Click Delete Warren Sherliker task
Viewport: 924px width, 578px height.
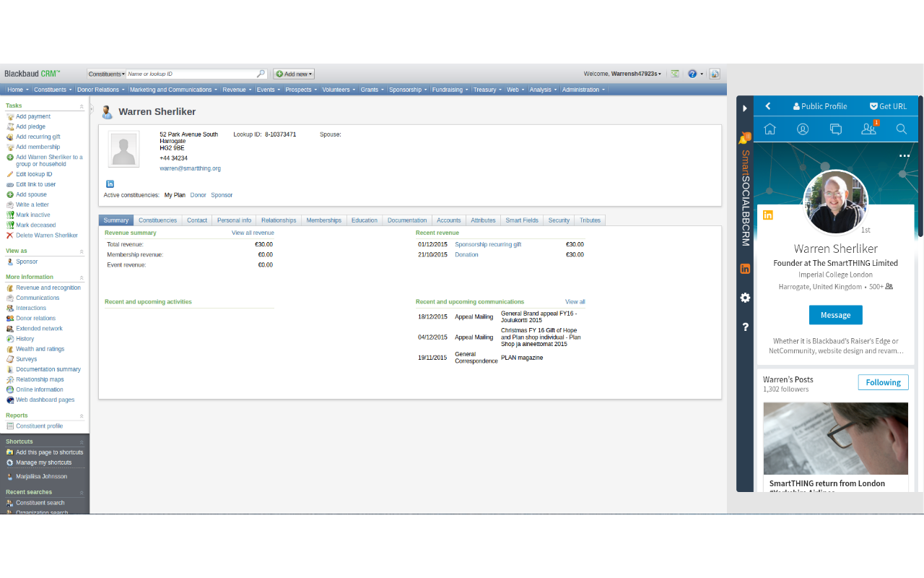[x=47, y=235]
